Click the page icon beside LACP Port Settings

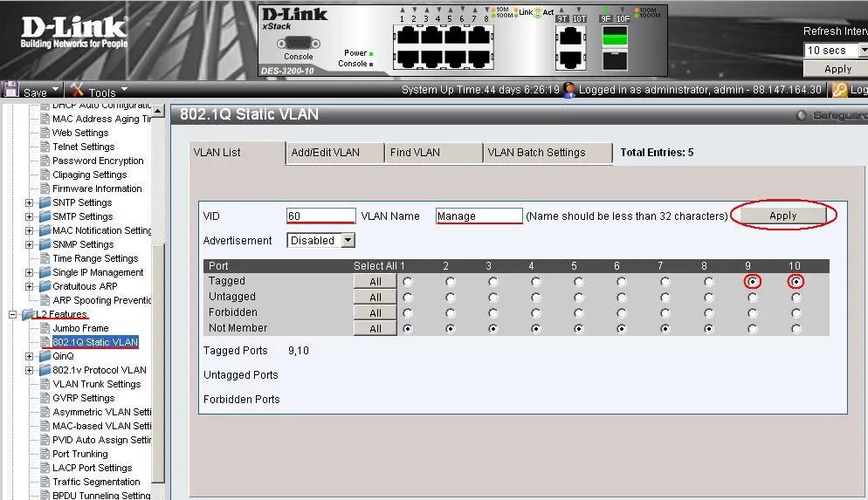(45, 468)
